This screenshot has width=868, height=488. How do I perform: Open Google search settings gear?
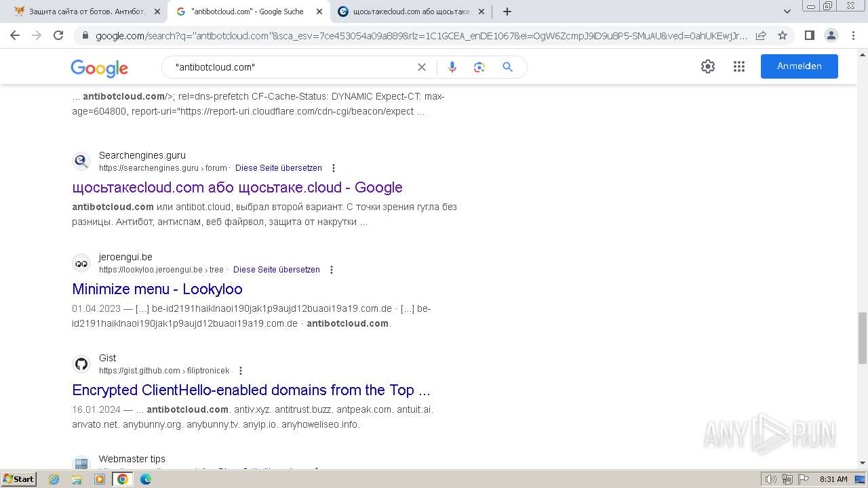708,66
